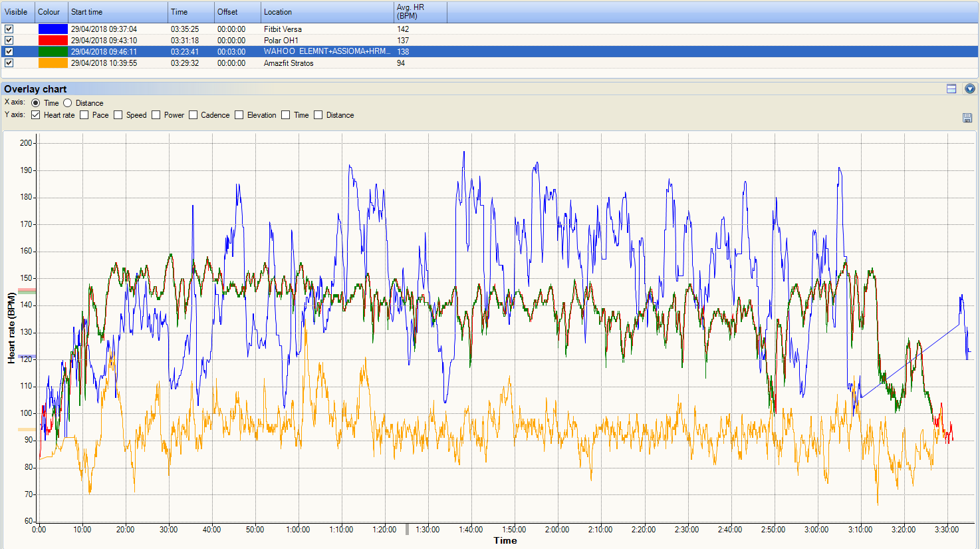Uncheck visibility for the Polar OH1 row
Image resolution: width=980 pixels, height=549 pixels.
(x=9, y=41)
